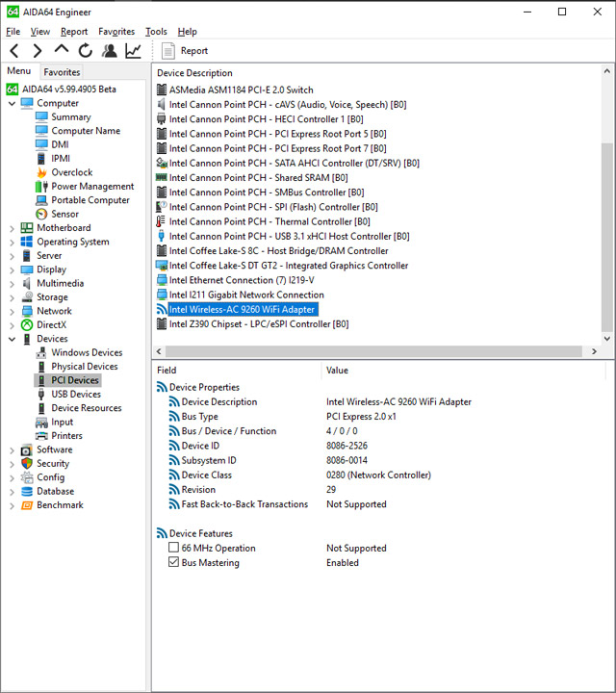
Task: Click the Windows Devices icon
Action: [x=41, y=352]
